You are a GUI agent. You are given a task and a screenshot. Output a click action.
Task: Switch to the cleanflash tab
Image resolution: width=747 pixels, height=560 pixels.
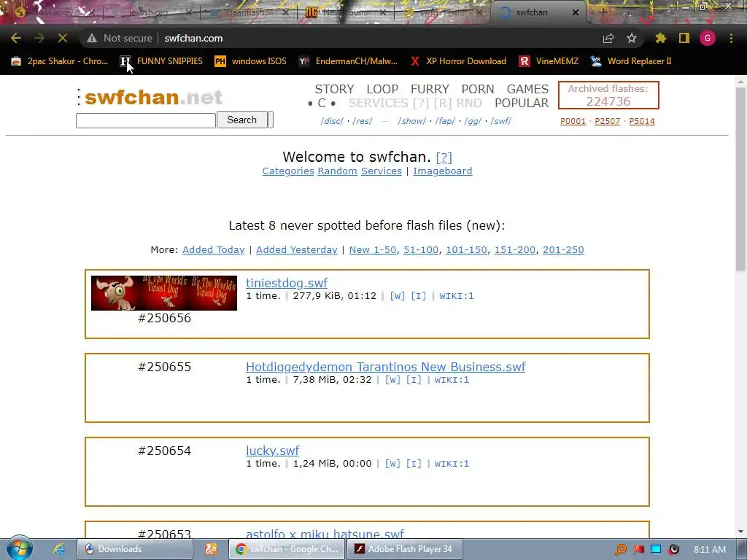pos(248,12)
